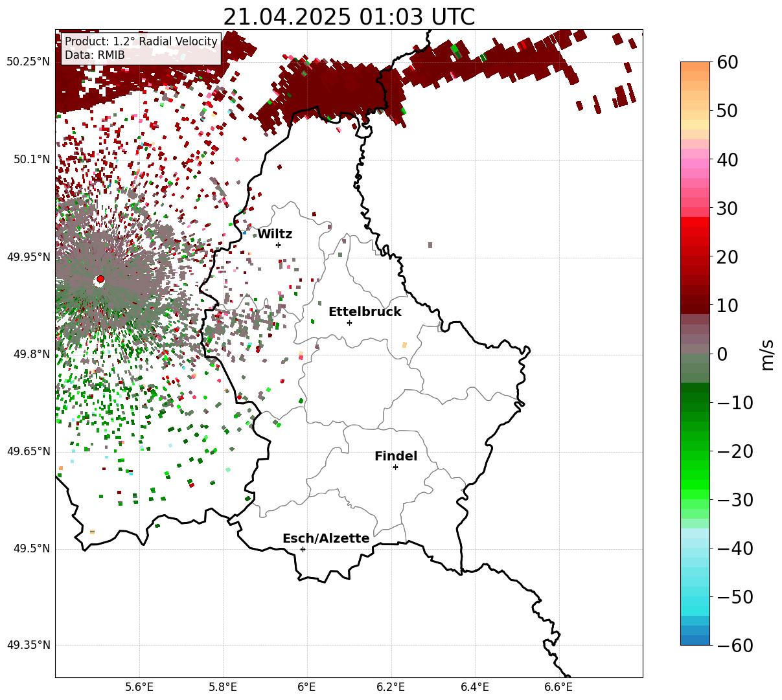Click the 'Esch/Alzette' city label
The image size is (782, 700).
point(326,538)
